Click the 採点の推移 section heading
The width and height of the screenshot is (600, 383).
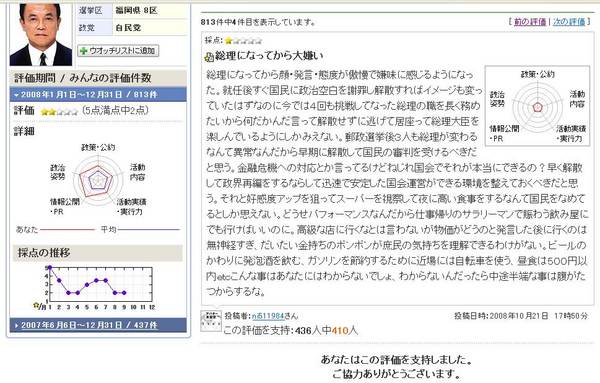[44, 253]
